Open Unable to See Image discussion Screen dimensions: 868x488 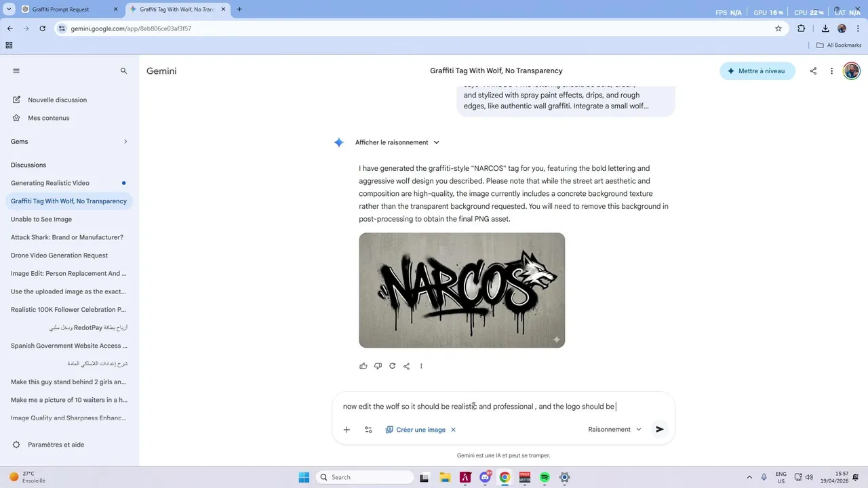[68, 220]
